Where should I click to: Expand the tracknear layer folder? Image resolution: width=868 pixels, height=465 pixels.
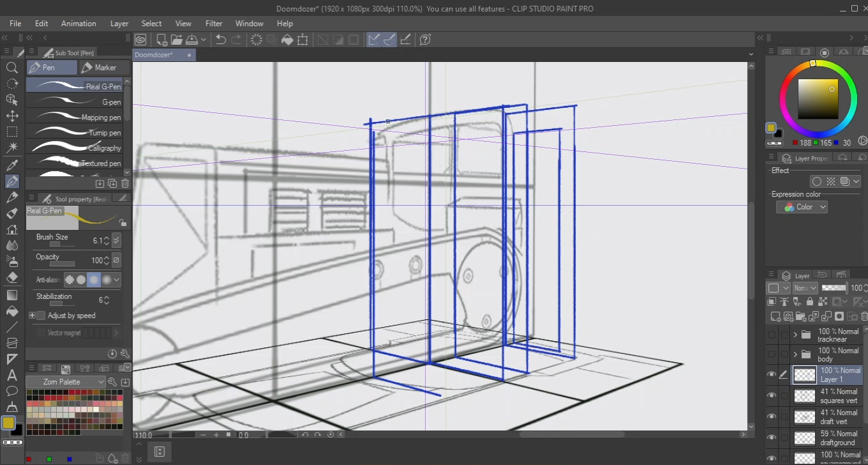tap(795, 335)
